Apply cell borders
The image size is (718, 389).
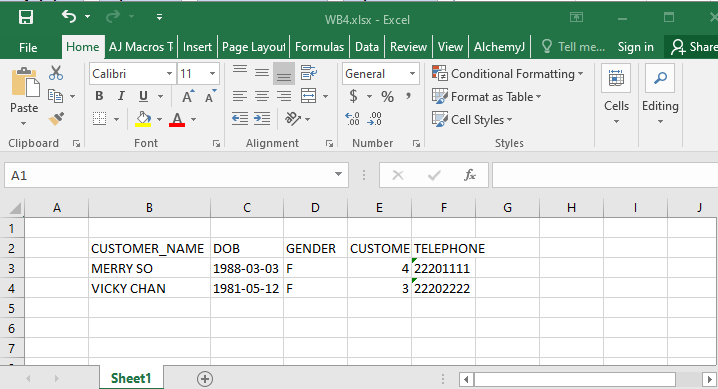pyautogui.click(x=99, y=119)
